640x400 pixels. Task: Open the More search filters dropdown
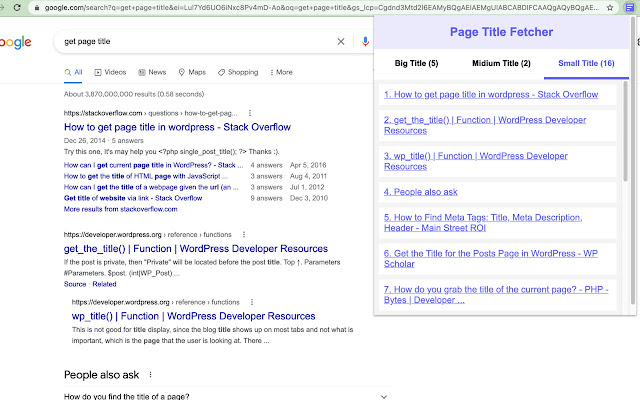pyautogui.click(x=280, y=72)
